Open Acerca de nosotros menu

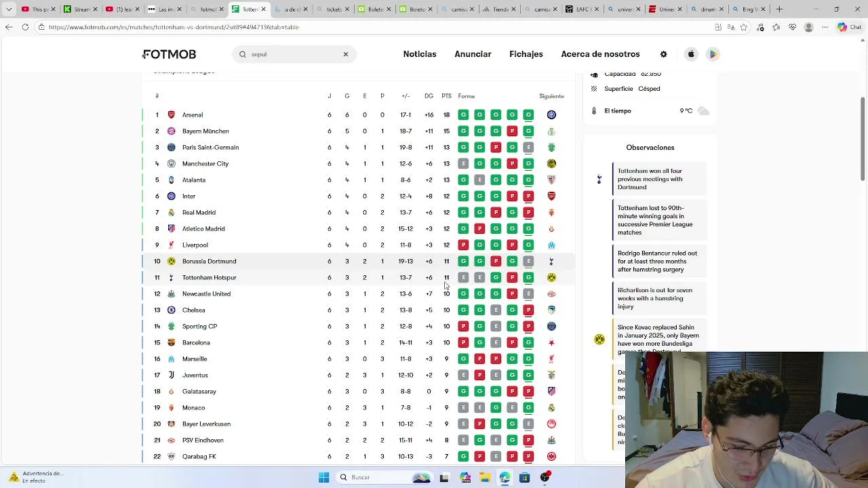[x=600, y=54]
